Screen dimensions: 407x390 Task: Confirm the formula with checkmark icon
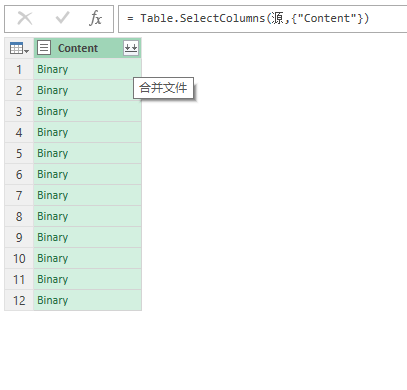[x=62, y=18]
